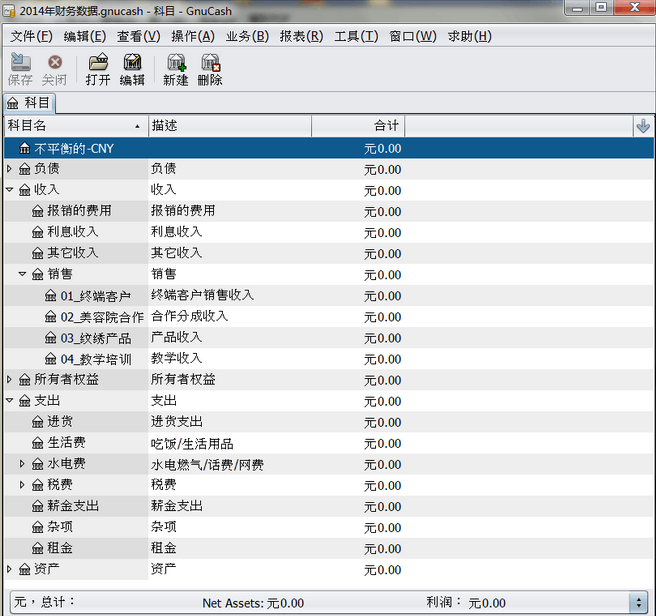The image size is (656, 616).
Task: Open the 文件(F) menu
Action: coord(31,36)
